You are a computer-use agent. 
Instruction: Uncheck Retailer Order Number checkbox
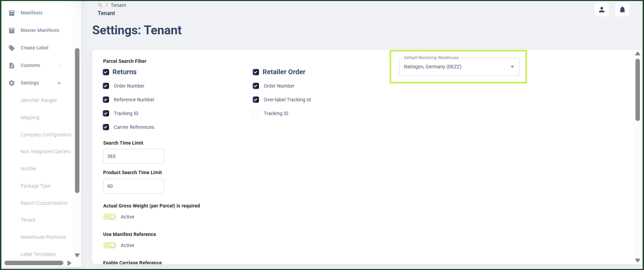(x=256, y=86)
